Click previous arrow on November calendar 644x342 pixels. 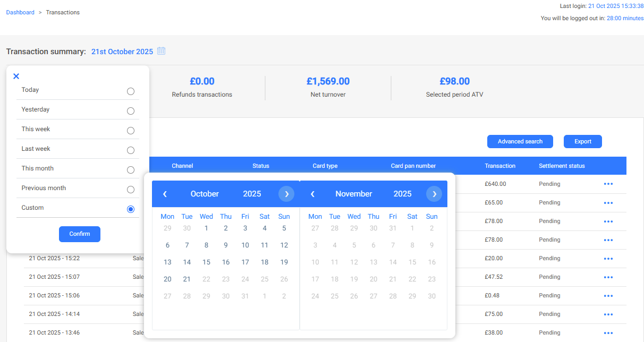tap(312, 194)
